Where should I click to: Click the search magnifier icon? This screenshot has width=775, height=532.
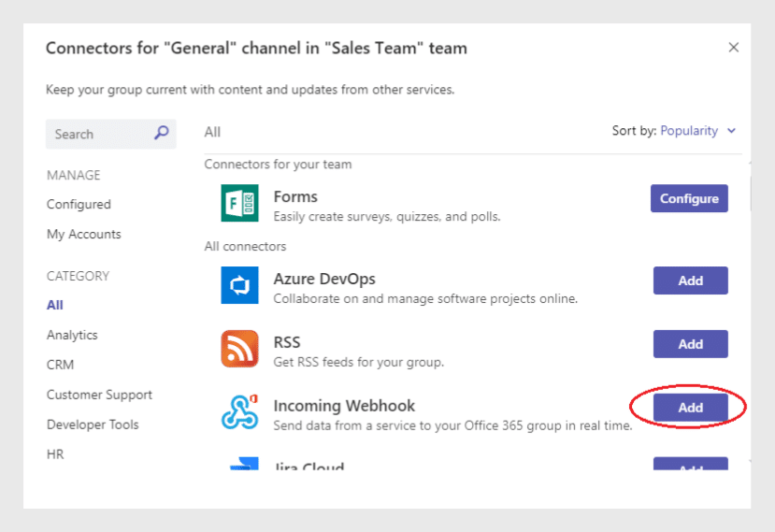coord(162,133)
